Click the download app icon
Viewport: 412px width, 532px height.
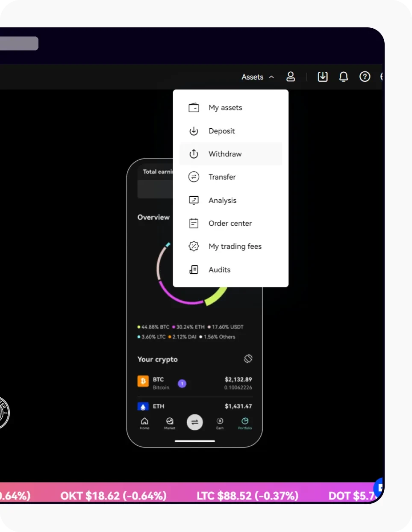[x=323, y=77]
